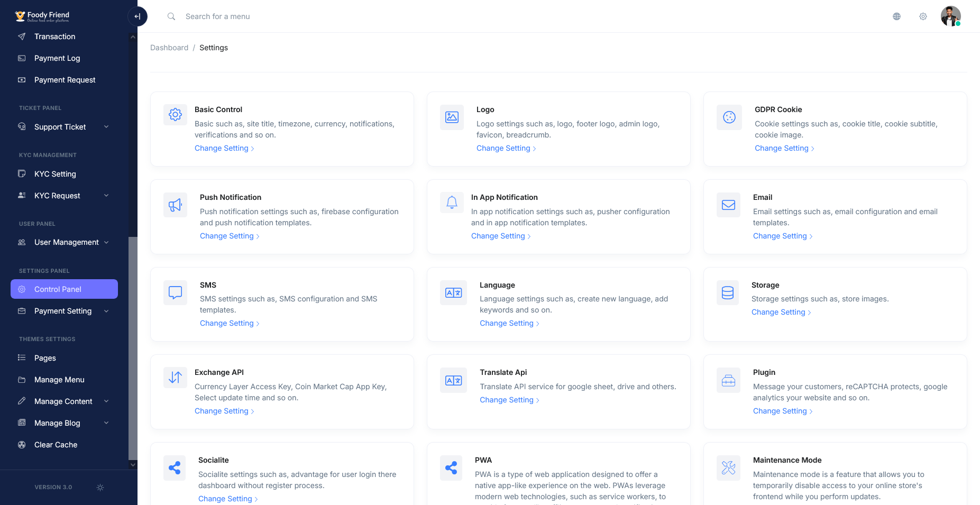The width and height of the screenshot is (980, 505).
Task: Open the user profile avatar
Action: point(950,16)
